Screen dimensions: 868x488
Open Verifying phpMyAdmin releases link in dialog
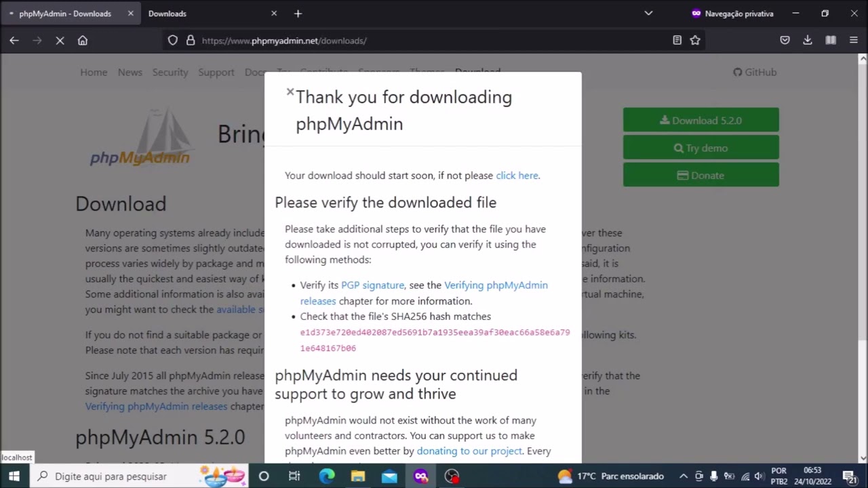(x=424, y=293)
